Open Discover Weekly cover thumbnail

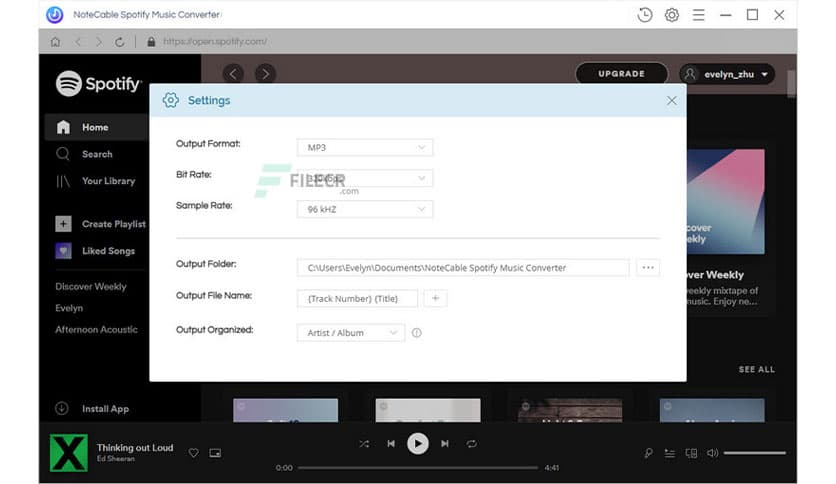726,201
